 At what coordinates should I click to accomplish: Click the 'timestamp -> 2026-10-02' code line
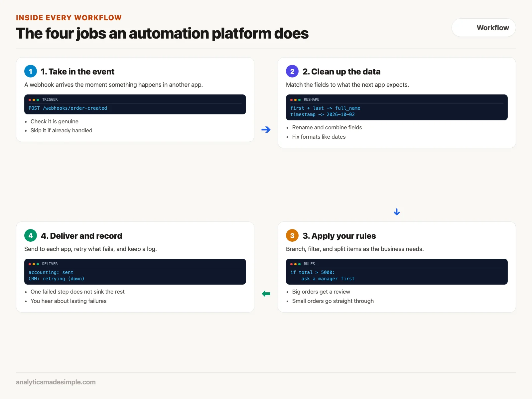[323, 114]
